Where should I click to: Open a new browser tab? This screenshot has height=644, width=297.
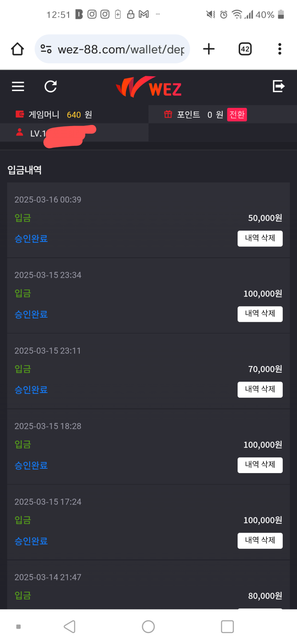[209, 49]
